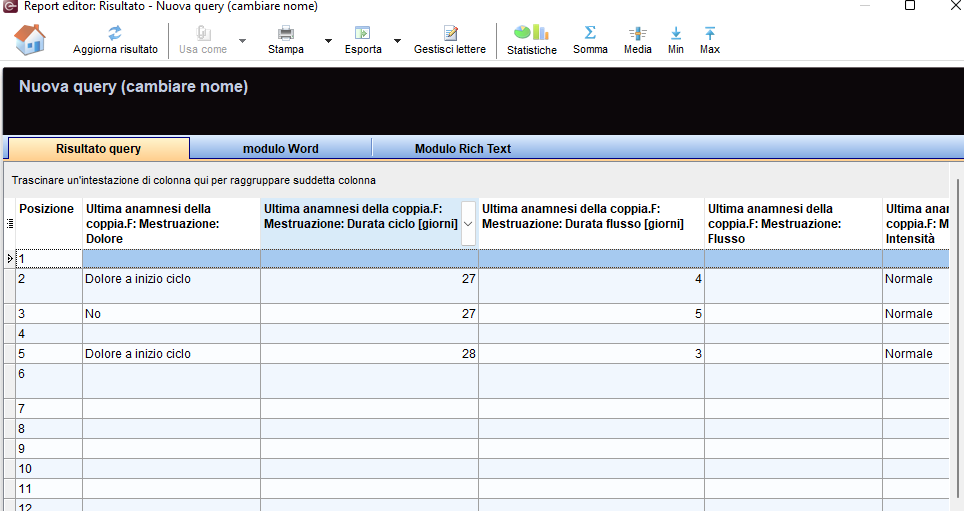Screen dimensions: 964x511
Task: Expand the Stampa dropdown arrow
Action: click(x=328, y=41)
